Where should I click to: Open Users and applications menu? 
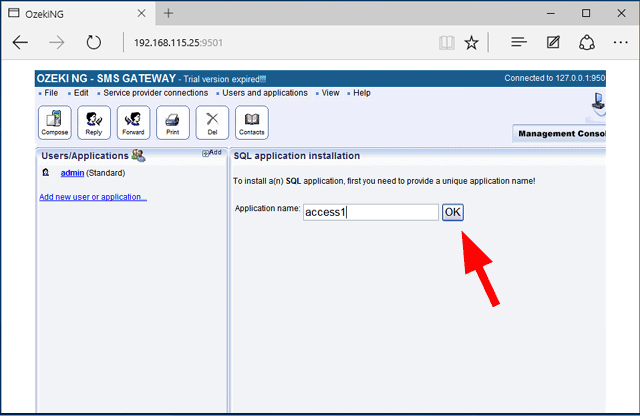tap(265, 93)
